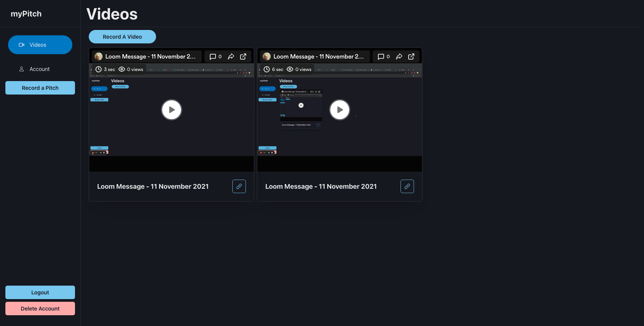Screen dimensions: 644x326
Task: Click the 6 sec video header title
Action: 318,57
